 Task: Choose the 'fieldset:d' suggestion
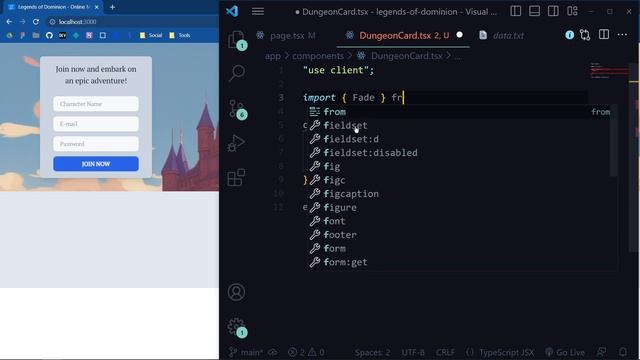click(460, 139)
